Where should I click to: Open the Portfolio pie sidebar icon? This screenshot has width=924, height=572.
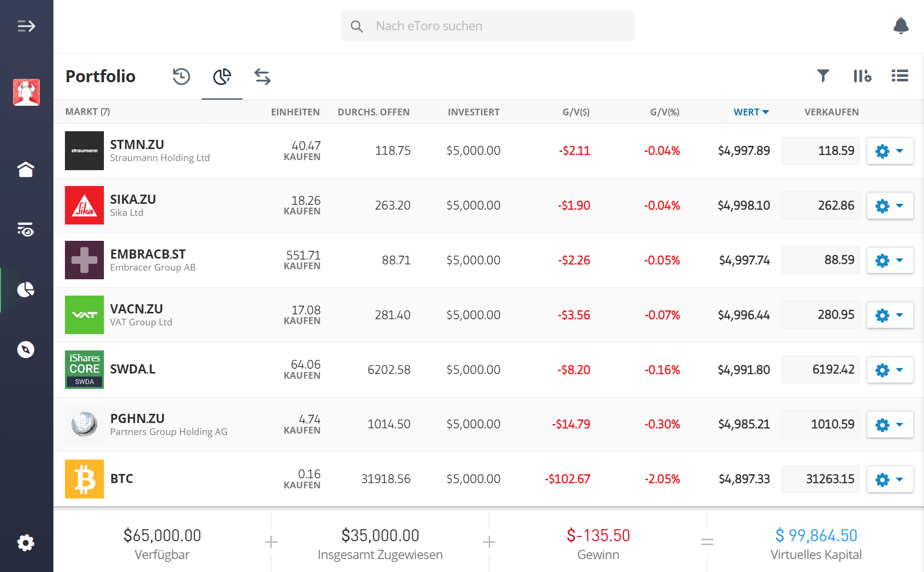click(26, 290)
